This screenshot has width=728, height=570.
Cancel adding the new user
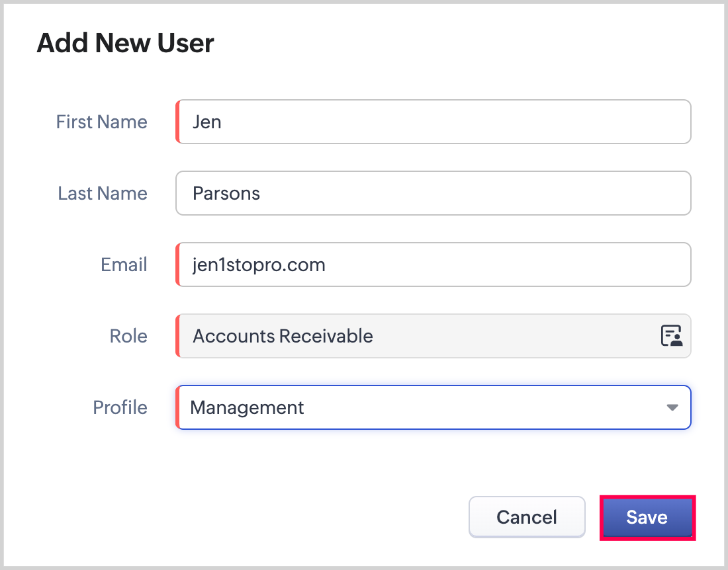pyautogui.click(x=527, y=517)
